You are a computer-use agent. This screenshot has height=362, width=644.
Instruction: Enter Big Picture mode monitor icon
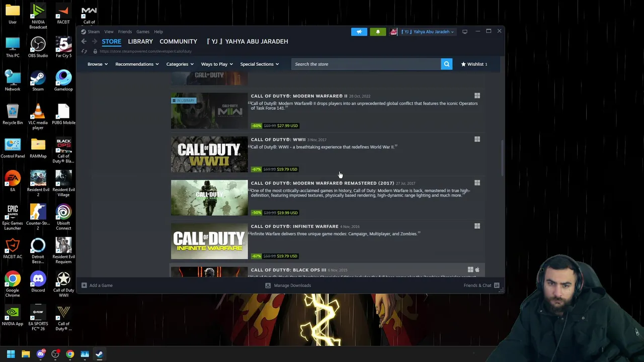465,32
